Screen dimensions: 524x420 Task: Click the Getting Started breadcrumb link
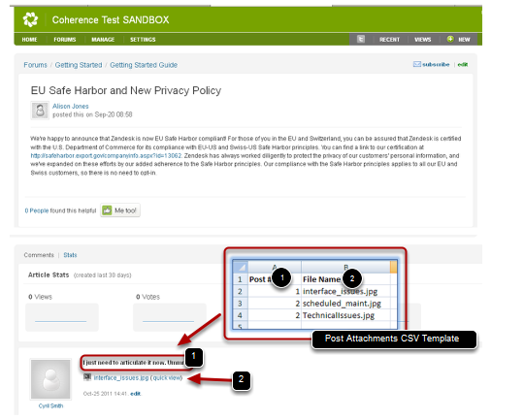(79, 65)
